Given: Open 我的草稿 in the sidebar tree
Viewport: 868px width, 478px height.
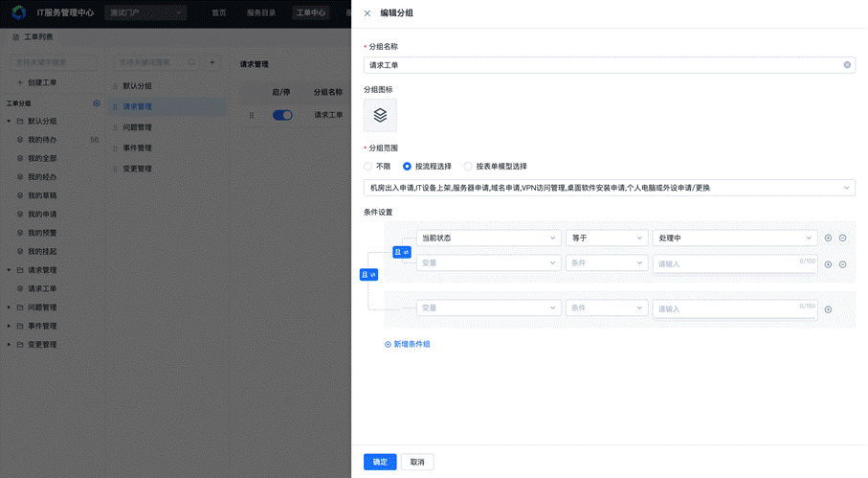Looking at the screenshot, I should click(x=43, y=195).
